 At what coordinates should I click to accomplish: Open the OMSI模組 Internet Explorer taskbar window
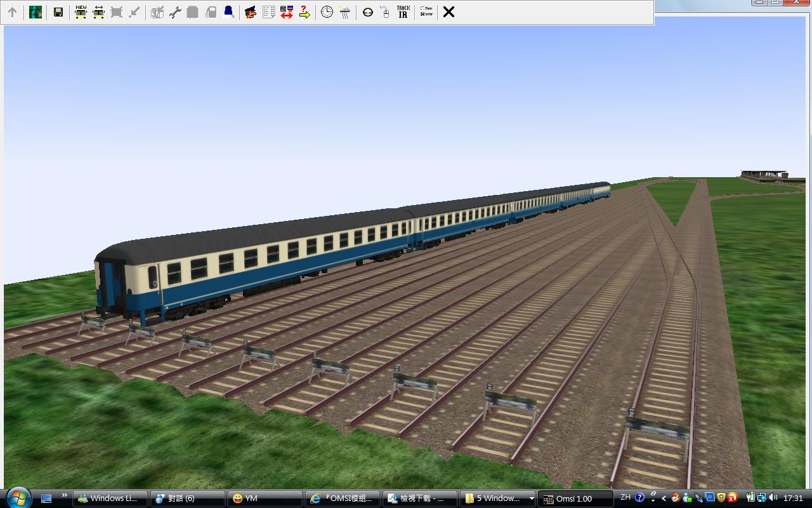pyautogui.click(x=343, y=498)
